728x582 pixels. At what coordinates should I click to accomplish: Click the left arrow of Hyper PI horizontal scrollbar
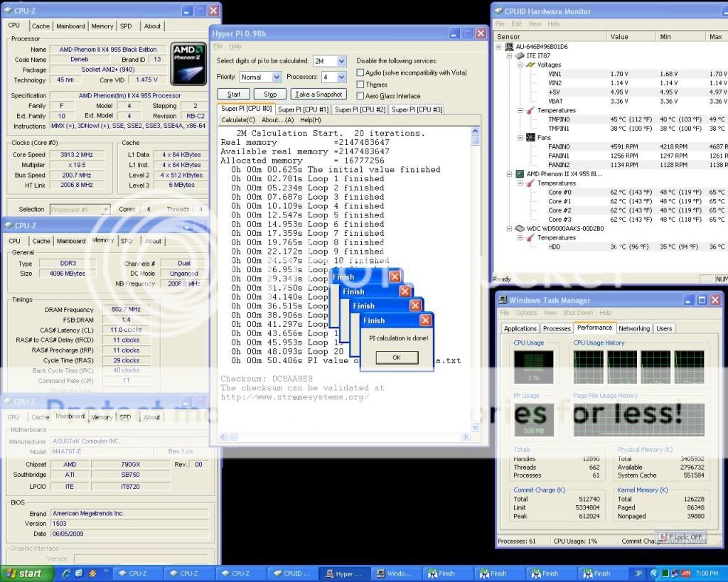(x=223, y=437)
